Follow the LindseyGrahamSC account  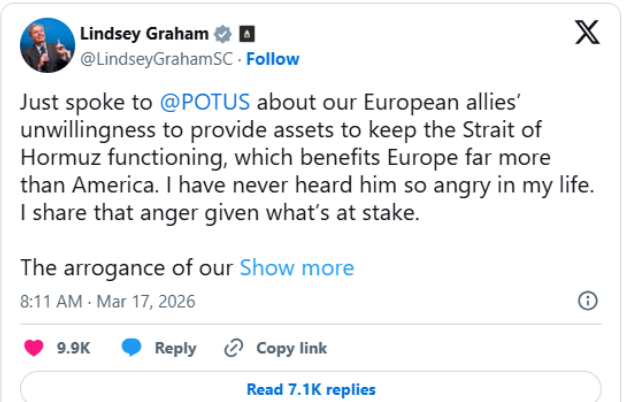[273, 59]
